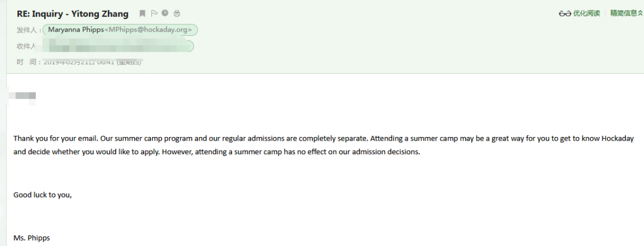
Task: Click the 收件人 recipient label
Action: 26,46
